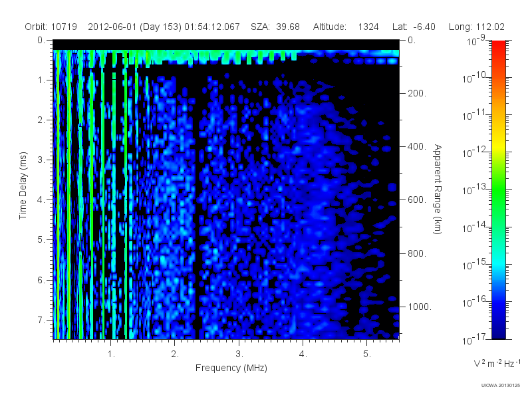532x399 pixels.
Task: Click the 10⁻¹⁷ label on the color scale
Action: 474,339
